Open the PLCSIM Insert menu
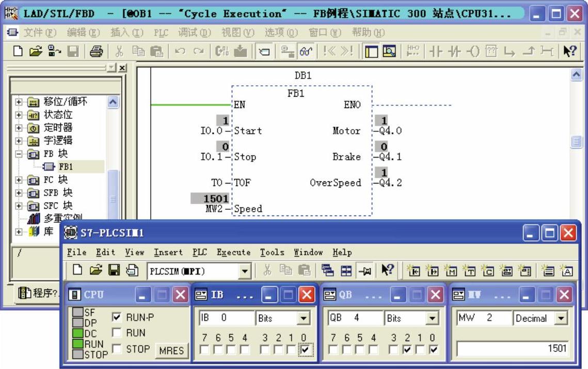The image size is (588, 369). tap(168, 252)
